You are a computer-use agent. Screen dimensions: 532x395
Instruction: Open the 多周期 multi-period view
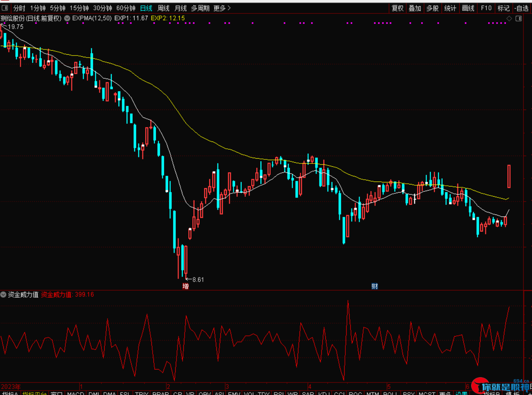[200, 8]
